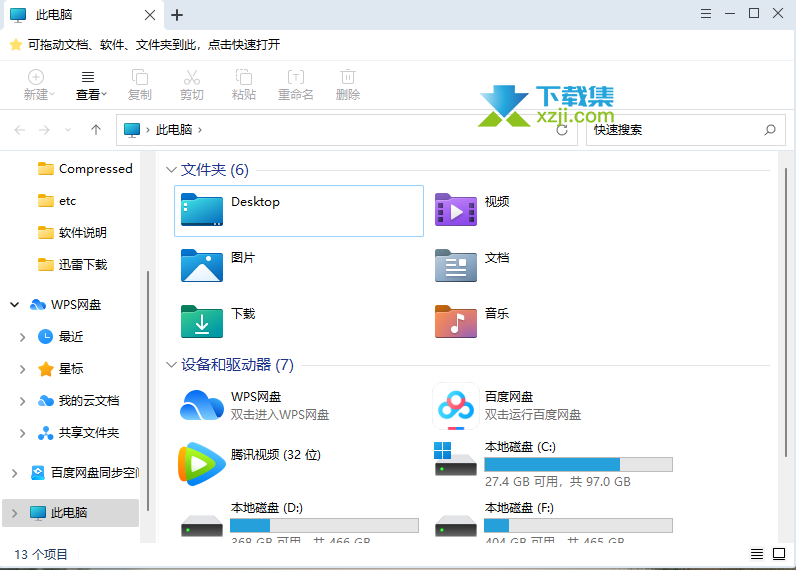Expand the chevron after 此电脑 breadcrumb
This screenshot has height=570, width=796.
200,130
